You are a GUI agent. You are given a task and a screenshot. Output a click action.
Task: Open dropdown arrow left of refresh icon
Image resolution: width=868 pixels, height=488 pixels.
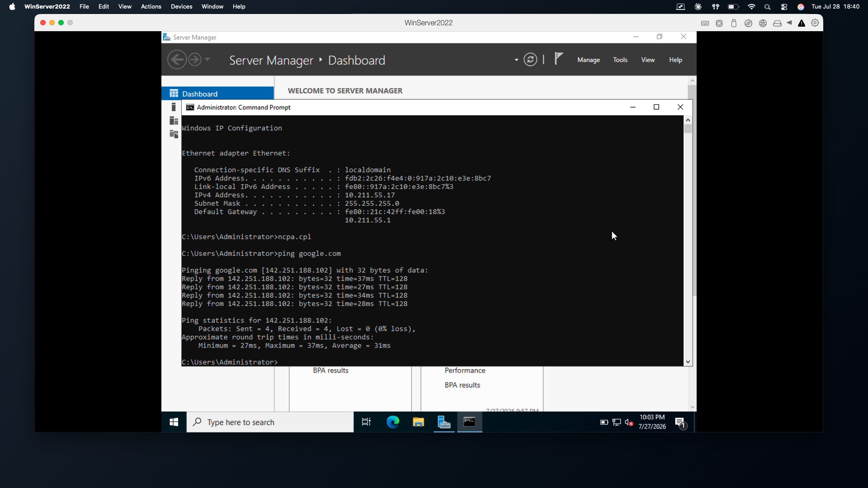pyautogui.click(x=516, y=60)
